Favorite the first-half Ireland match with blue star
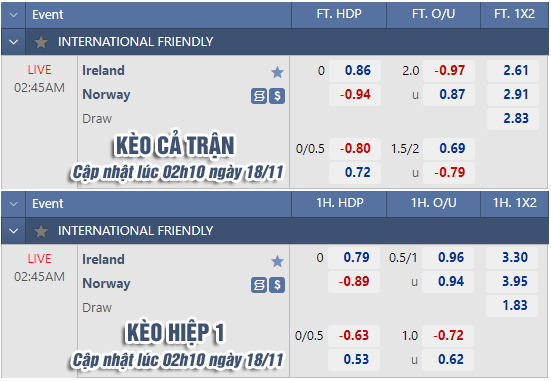Screen dimensions: 551x381 click(x=277, y=261)
